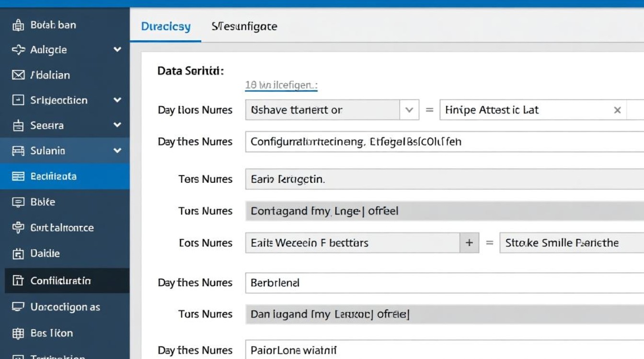The width and height of the screenshot is (644, 359).
Task: Open the underlined link under Data Serhitd
Action: (x=281, y=85)
